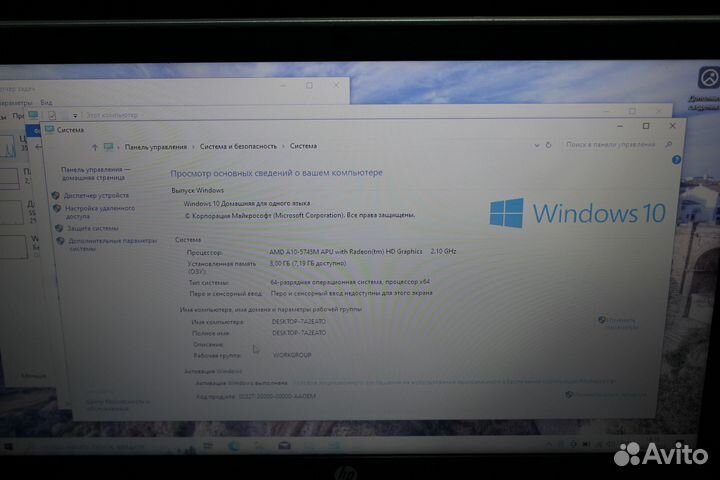Screen dimensions: 720x480
Task: Open Device Manager link in sidebar
Action: pos(95,195)
